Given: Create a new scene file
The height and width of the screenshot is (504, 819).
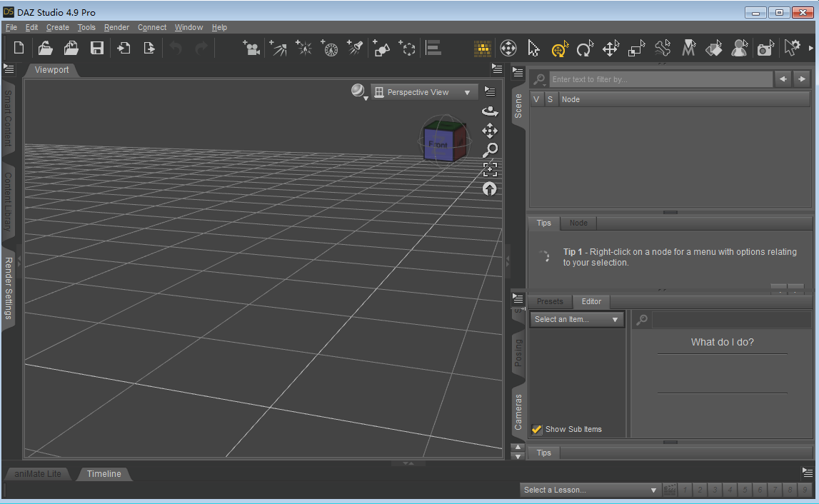Looking at the screenshot, I should click(19, 48).
